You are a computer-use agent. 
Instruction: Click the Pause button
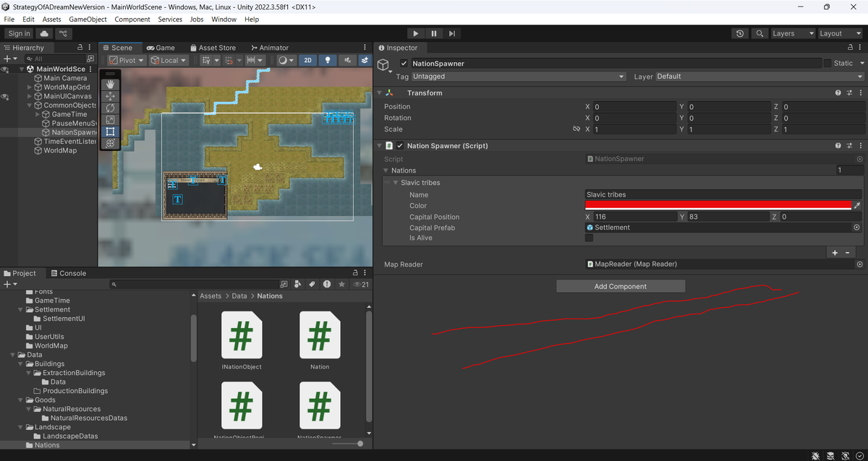[434, 33]
